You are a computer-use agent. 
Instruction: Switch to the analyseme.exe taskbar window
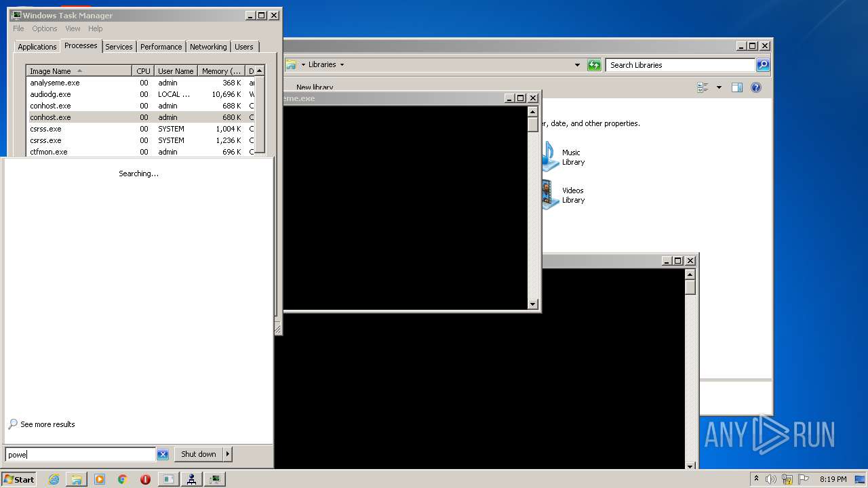(x=168, y=479)
